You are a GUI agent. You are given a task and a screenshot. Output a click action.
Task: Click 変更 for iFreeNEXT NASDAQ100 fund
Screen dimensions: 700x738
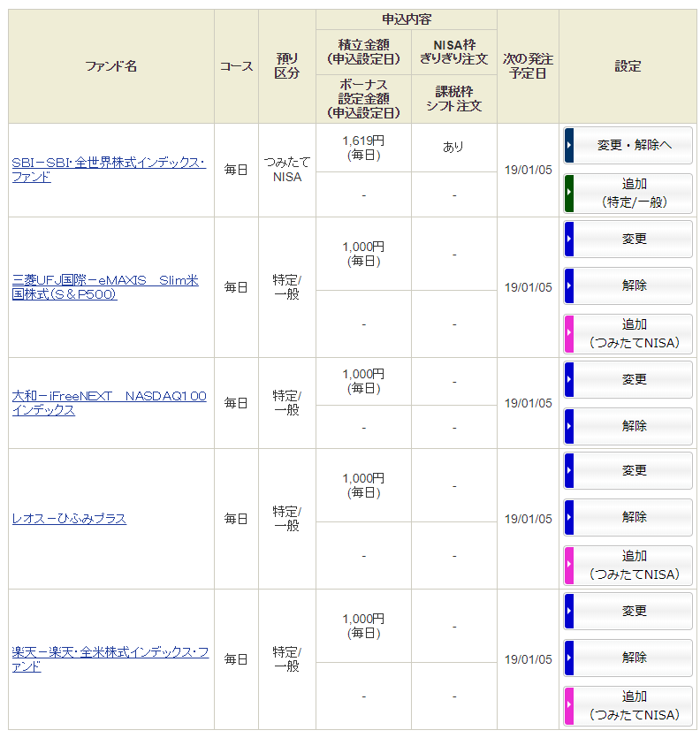(628, 379)
